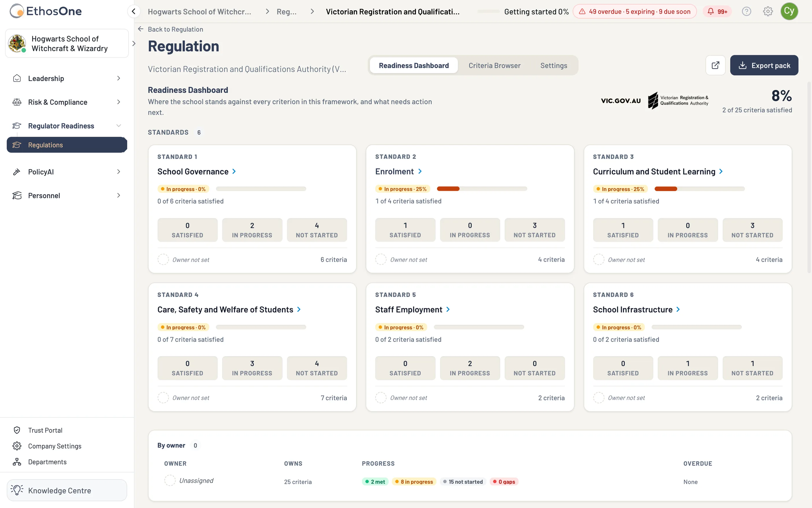812x508 pixels.
Task: Click the Personnel icon in sidebar
Action: pyautogui.click(x=17, y=196)
